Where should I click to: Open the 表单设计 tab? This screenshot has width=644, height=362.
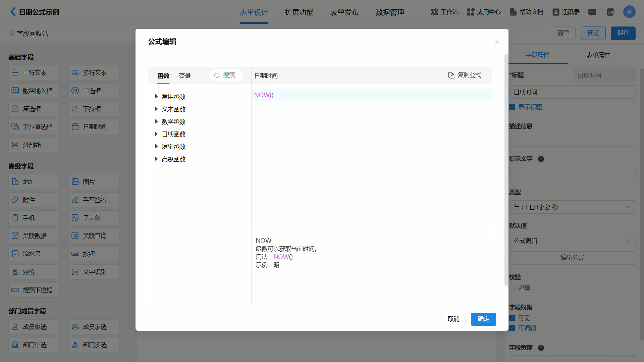tap(254, 12)
